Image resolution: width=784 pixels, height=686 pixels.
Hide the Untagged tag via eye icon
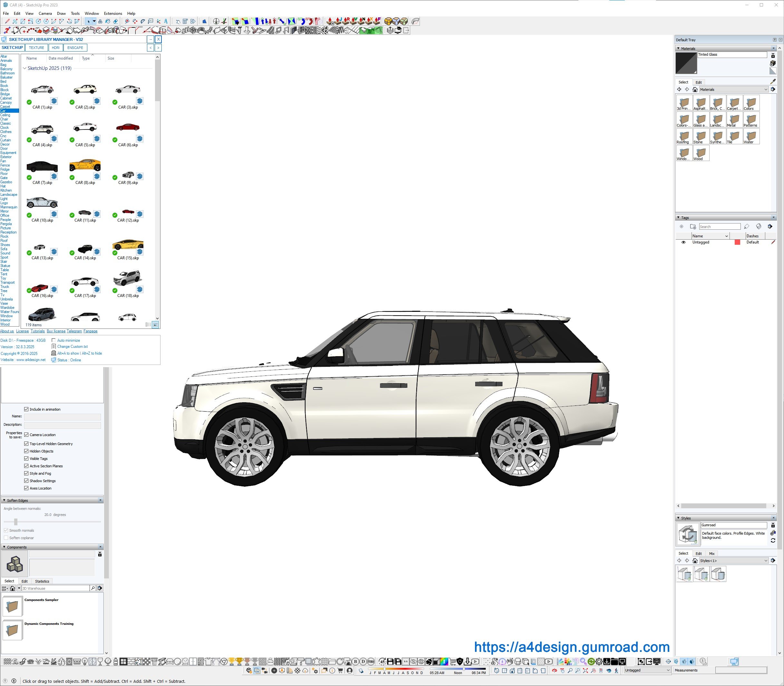pyautogui.click(x=683, y=242)
